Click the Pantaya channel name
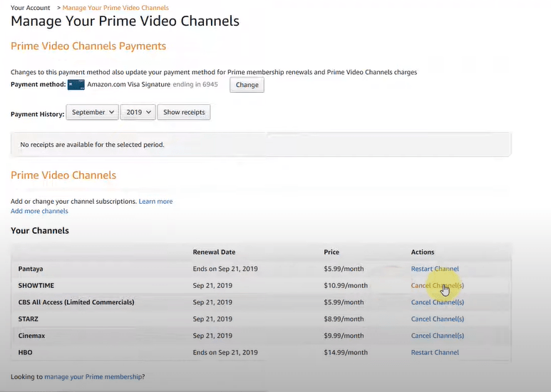 pyautogui.click(x=31, y=269)
